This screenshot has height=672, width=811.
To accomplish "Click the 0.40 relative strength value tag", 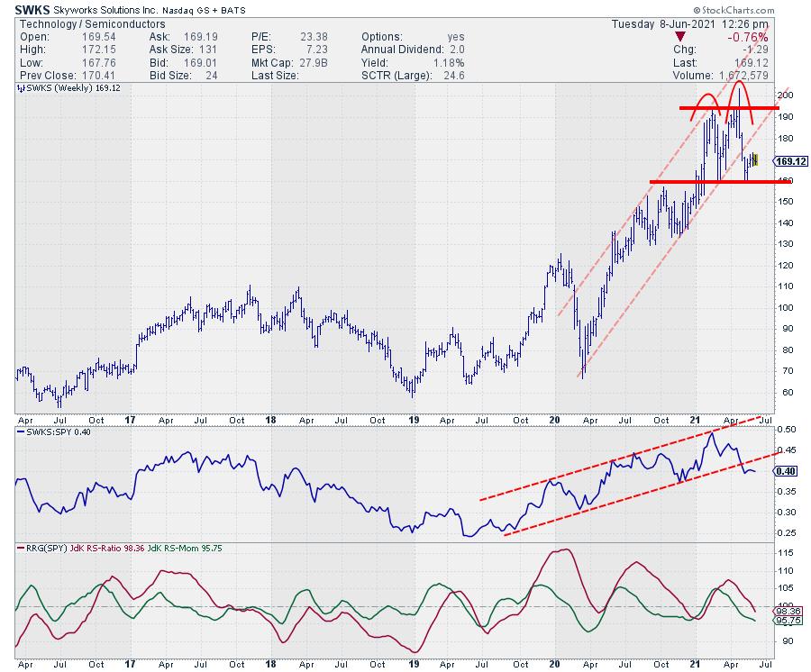I will [785, 470].
